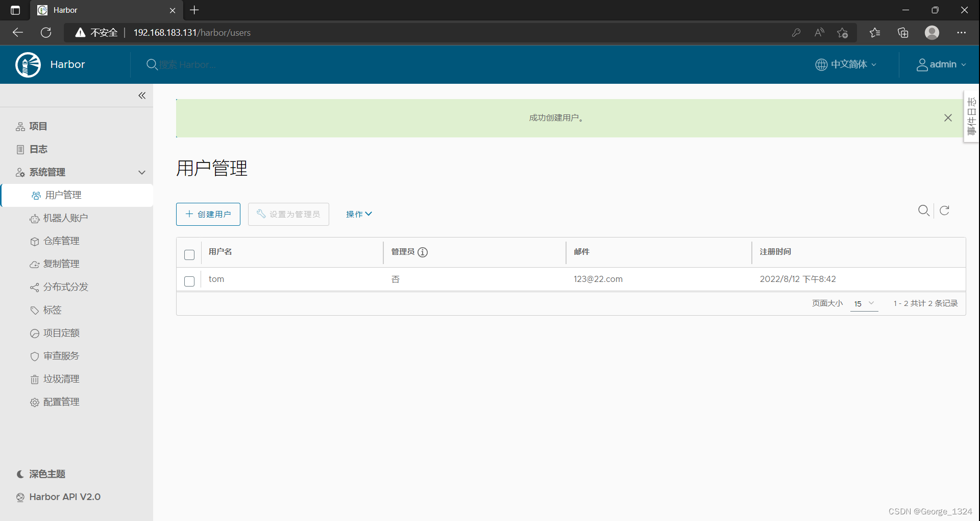Viewport: 980px width, 521px height.
Task: Open the event log side tab
Action: [x=971, y=116]
